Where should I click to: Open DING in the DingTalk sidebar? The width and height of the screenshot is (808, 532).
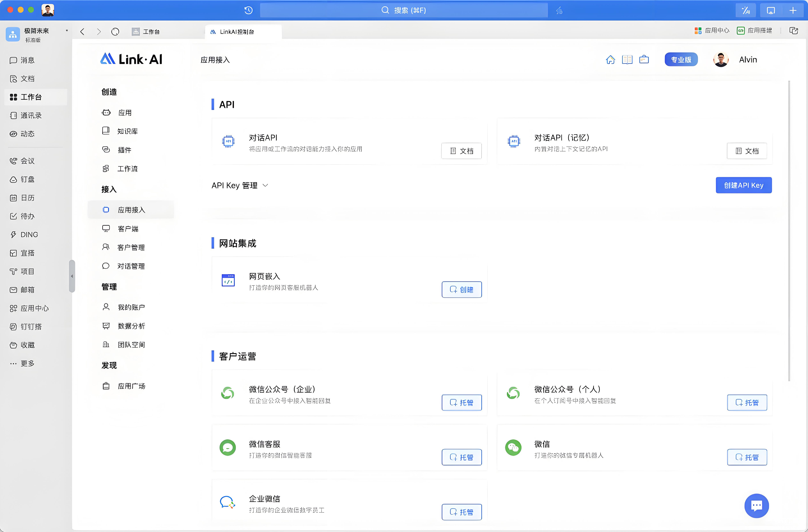[24, 235]
